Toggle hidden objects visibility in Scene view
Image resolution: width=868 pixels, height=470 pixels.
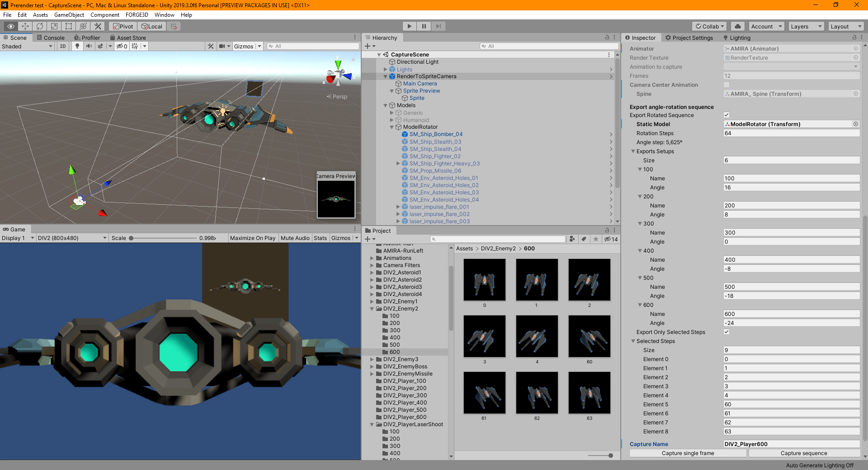[122, 46]
